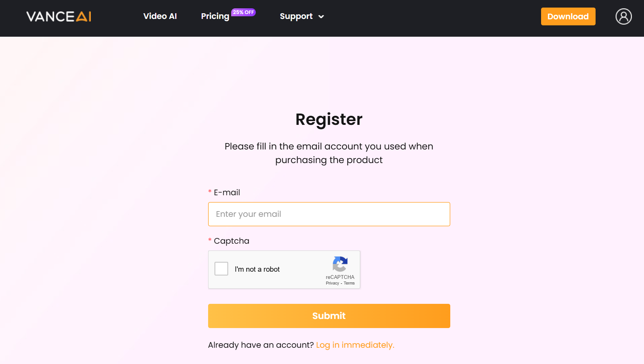Check the 'I'm not a robot' checkbox

(x=221, y=269)
